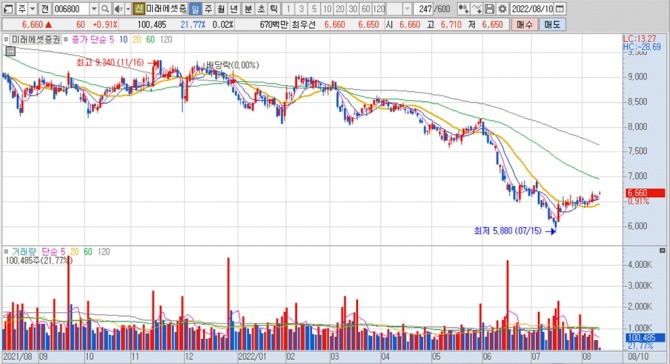Click the save chart floppy disk icon
The width and height of the screenshot is (670, 364).
point(490,9)
